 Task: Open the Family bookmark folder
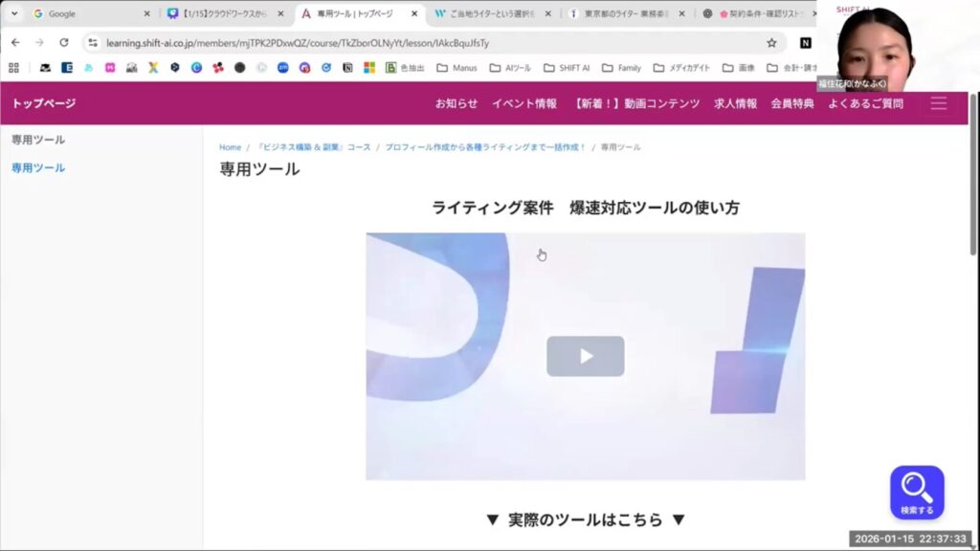click(621, 68)
